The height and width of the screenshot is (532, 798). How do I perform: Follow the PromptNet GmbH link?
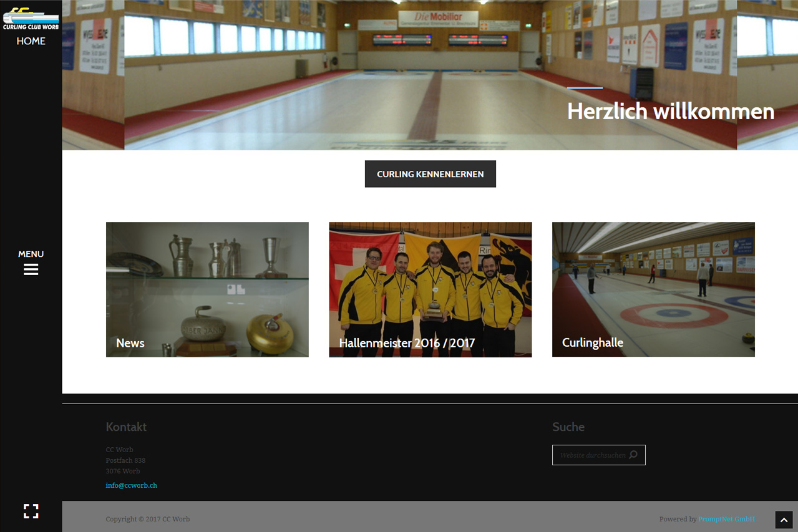726,519
